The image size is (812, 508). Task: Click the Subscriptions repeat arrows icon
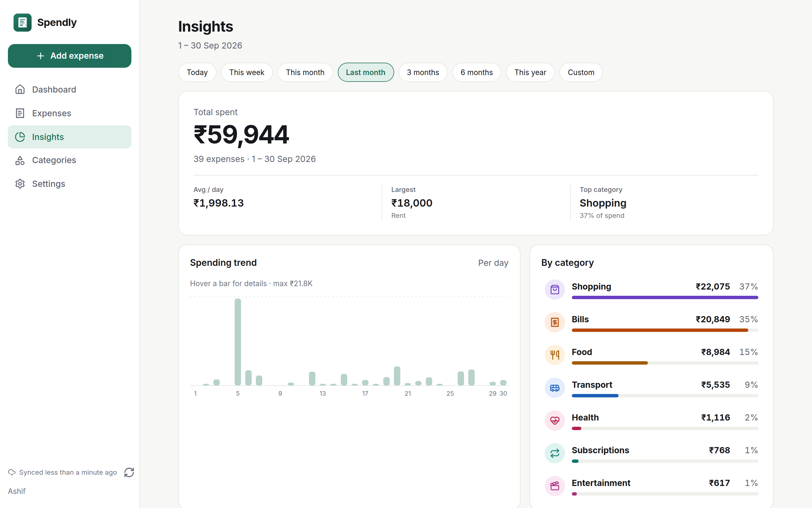tap(555, 453)
